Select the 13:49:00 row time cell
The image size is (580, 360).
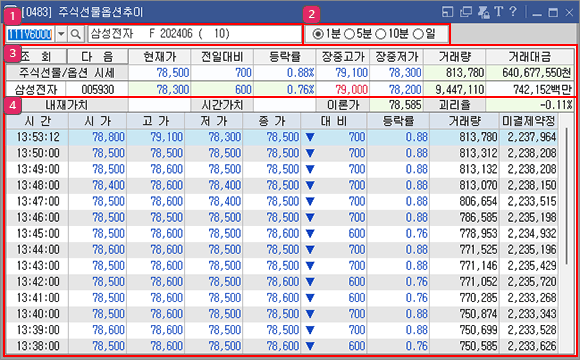click(x=37, y=169)
